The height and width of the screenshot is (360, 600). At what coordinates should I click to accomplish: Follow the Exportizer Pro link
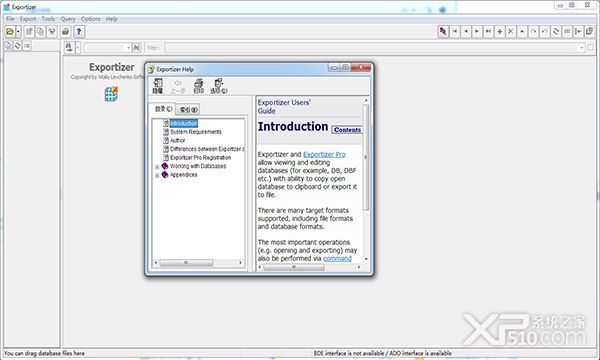(324, 155)
